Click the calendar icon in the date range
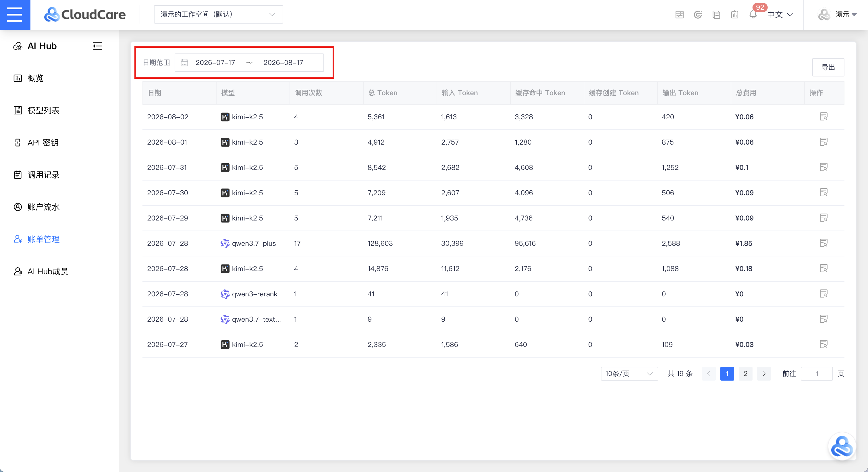Image resolution: width=868 pixels, height=472 pixels. click(x=184, y=63)
